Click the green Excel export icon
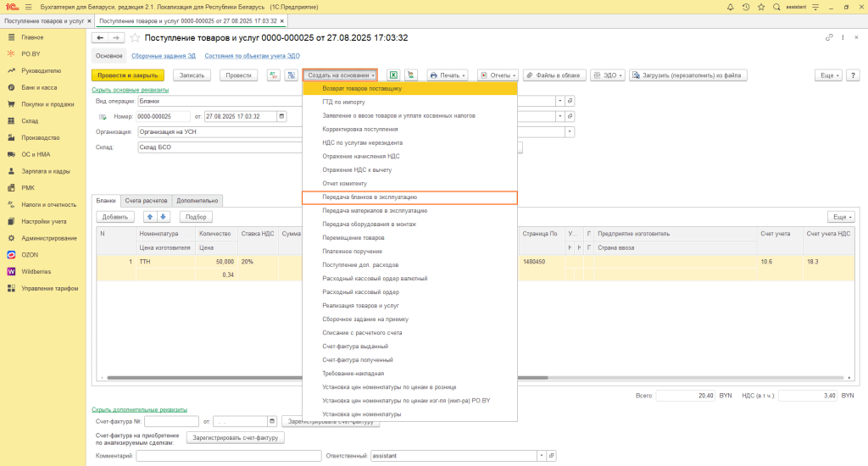 (x=393, y=75)
